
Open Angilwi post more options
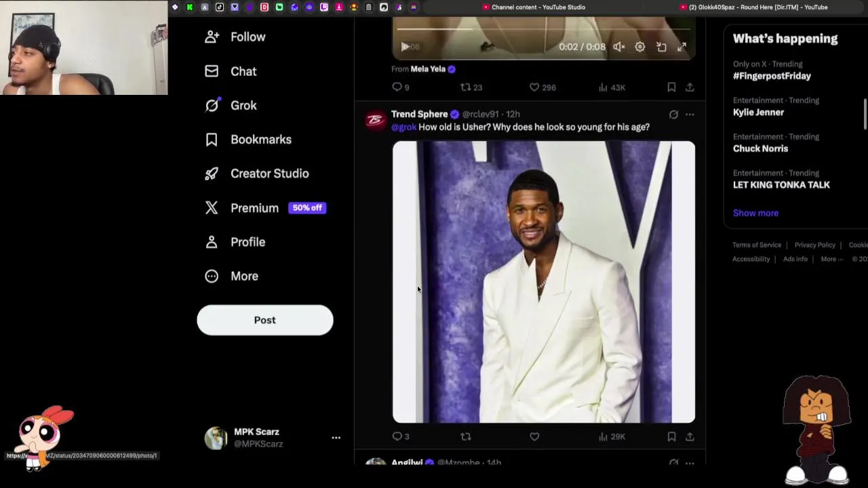pos(690,463)
